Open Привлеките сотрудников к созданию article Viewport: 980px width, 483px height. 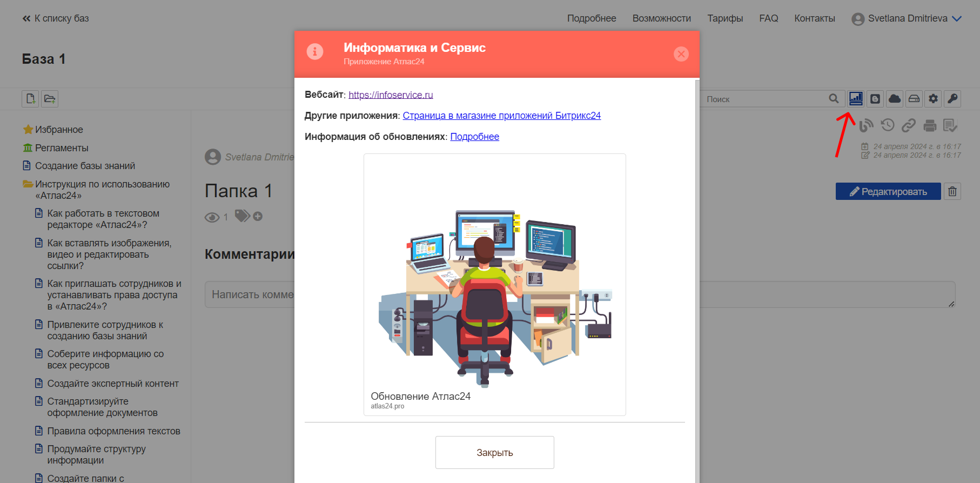point(105,330)
